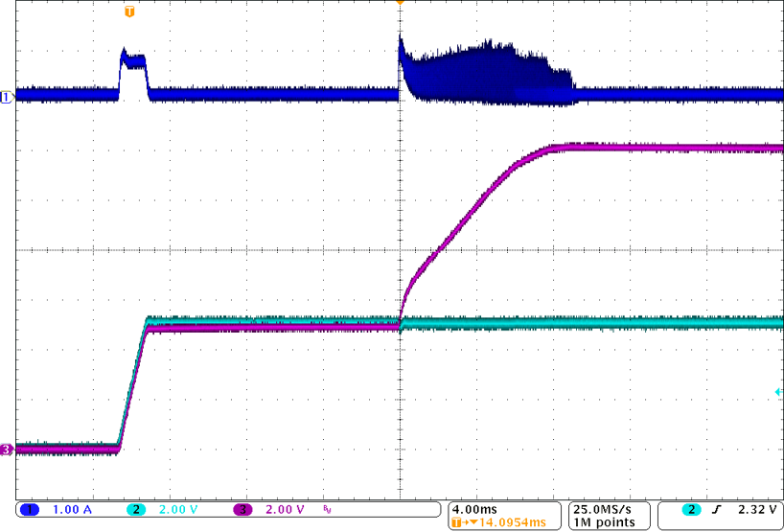Image resolution: width=784 pixels, height=532 pixels.
Task: Open the 25.0MS/s sample rate setting
Action: point(602,508)
